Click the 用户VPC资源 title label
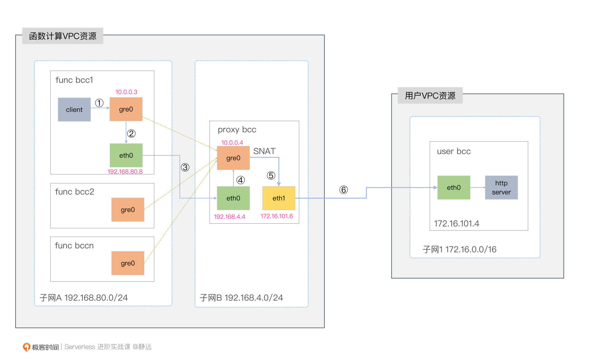Screen dimensions: 589x364 coord(430,96)
